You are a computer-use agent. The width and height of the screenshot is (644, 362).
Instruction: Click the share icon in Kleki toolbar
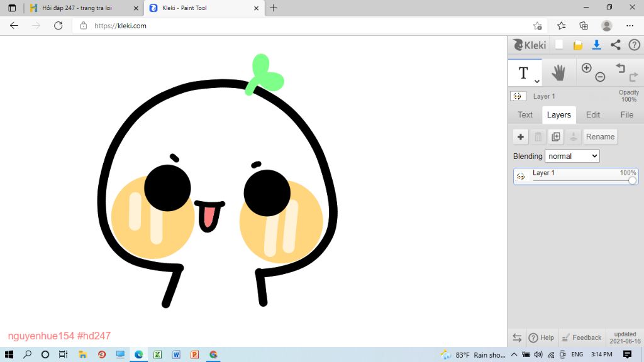[615, 45]
